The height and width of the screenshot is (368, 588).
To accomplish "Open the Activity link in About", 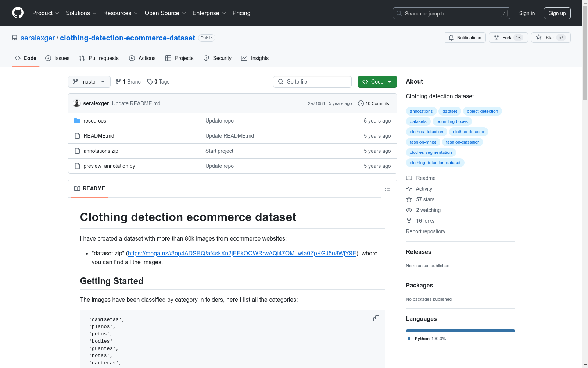I will pos(419,189).
